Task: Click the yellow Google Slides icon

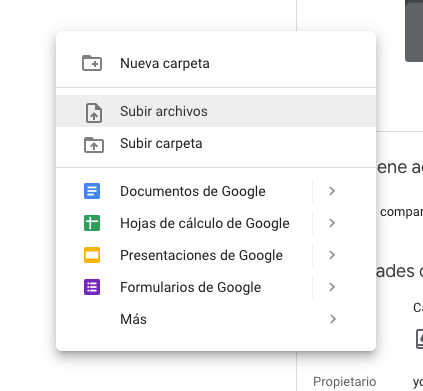Action: tap(92, 255)
